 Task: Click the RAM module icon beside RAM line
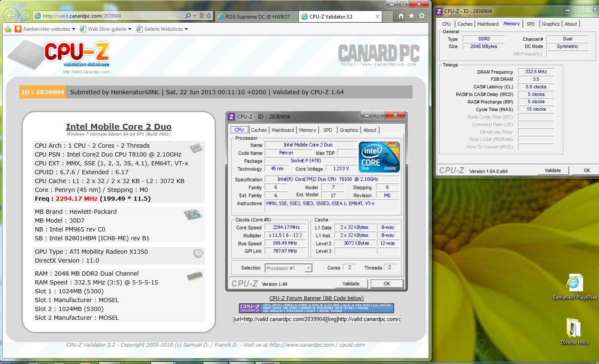coord(195,276)
